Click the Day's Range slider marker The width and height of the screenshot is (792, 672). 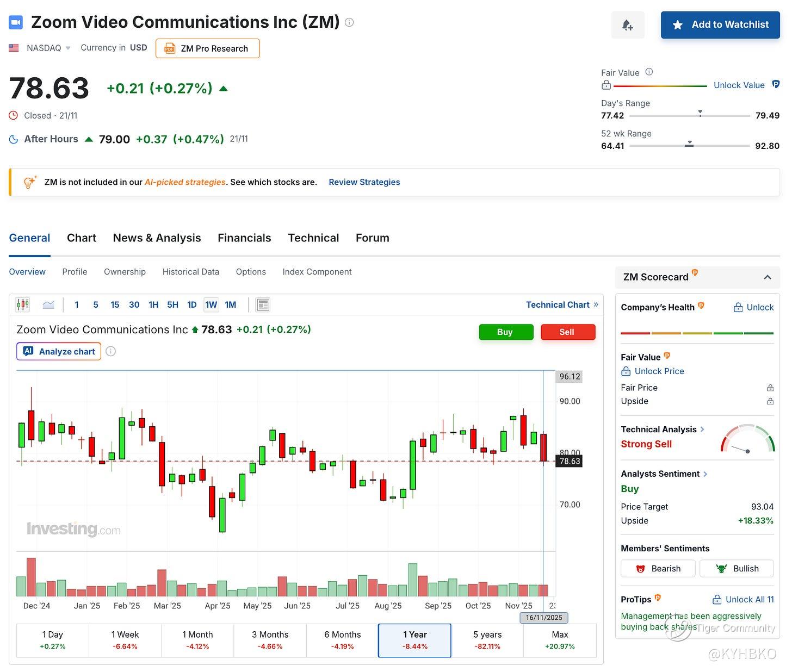click(x=700, y=113)
